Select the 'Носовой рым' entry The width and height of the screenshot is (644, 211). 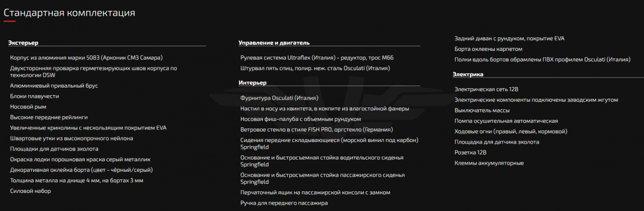click(28, 107)
